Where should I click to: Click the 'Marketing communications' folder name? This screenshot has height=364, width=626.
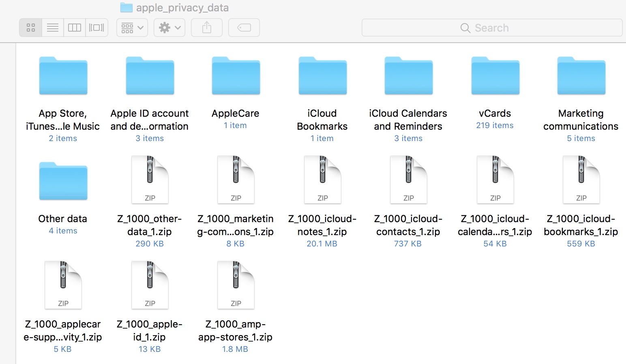581,120
